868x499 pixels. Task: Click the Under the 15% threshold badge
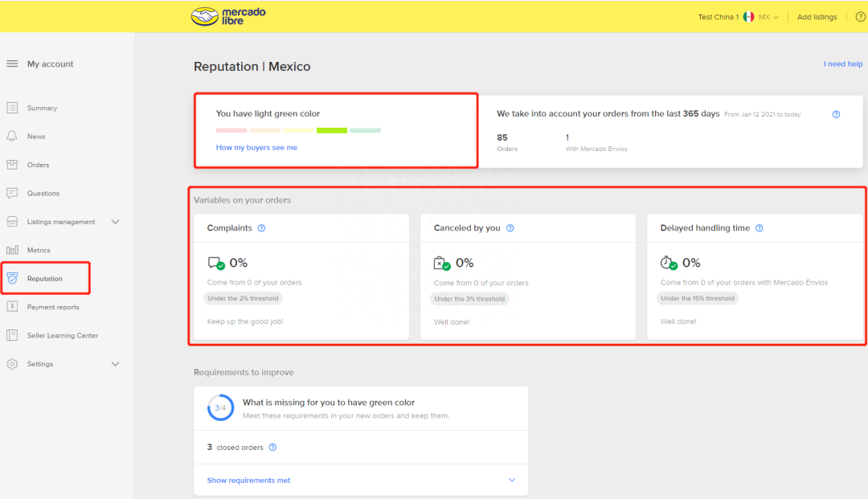(698, 298)
